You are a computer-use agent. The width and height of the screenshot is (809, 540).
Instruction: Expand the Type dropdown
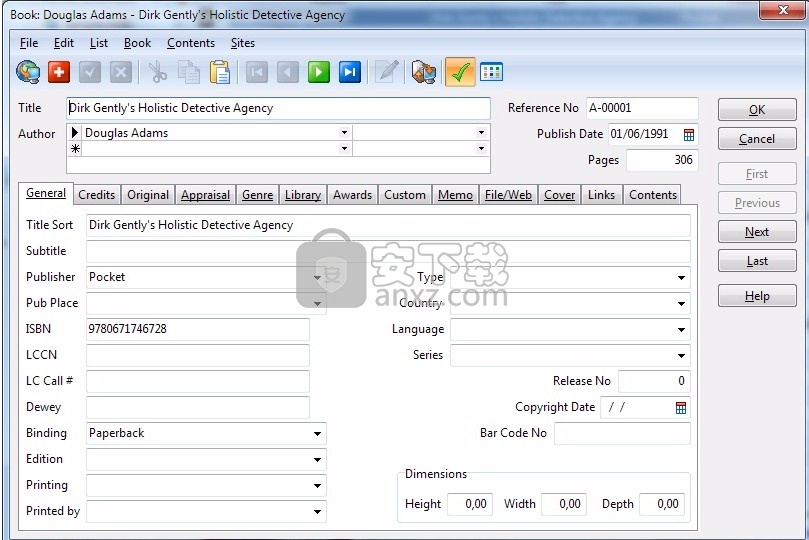[x=681, y=277]
